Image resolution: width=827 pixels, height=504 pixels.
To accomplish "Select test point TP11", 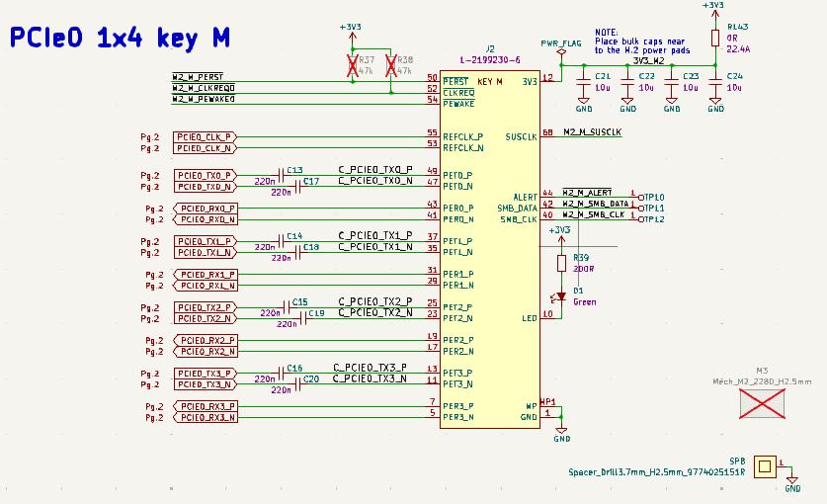I will click(641, 209).
